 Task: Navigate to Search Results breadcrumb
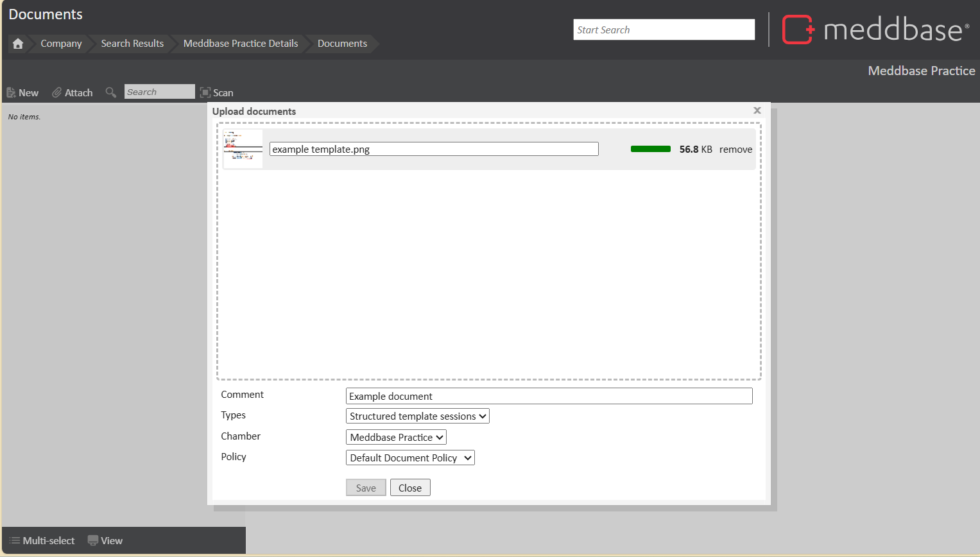tap(132, 44)
